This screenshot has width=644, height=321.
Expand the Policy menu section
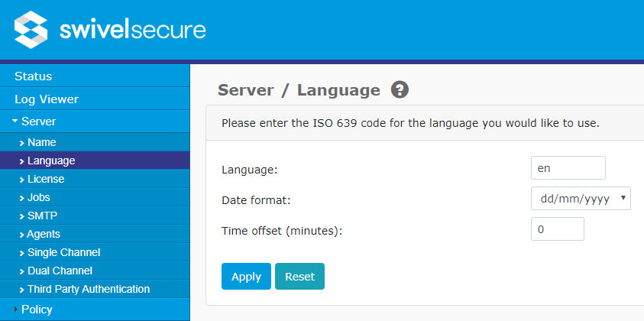pyautogui.click(x=95, y=310)
